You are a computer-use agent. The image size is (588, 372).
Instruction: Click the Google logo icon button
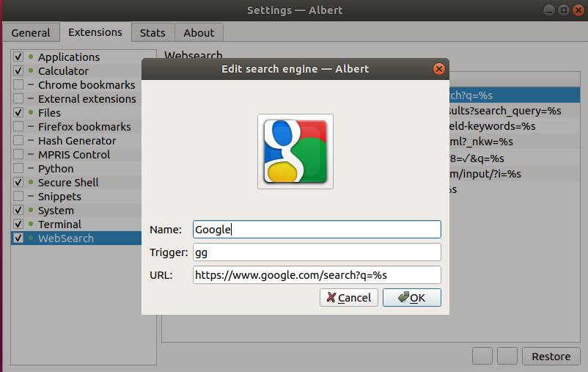coord(295,151)
